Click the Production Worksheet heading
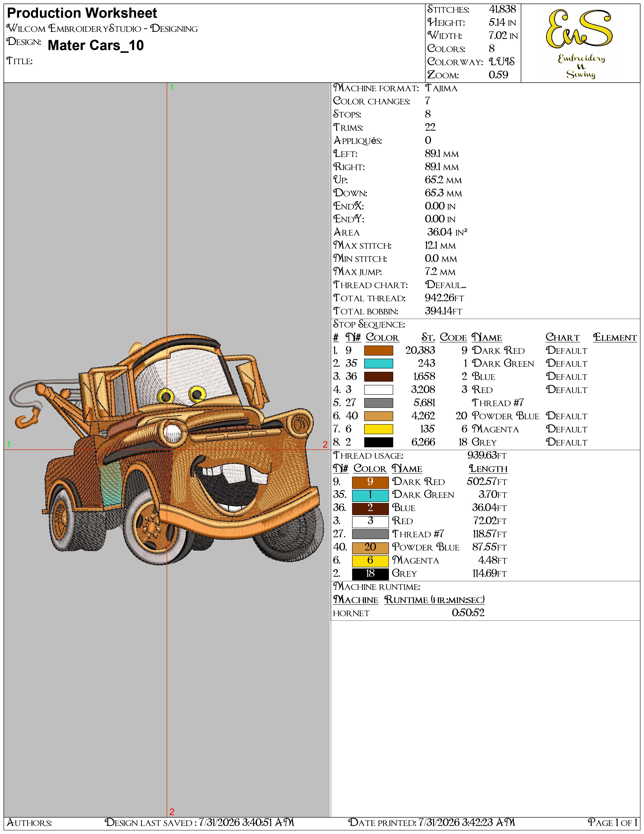The width and height of the screenshot is (644, 834). (x=82, y=13)
